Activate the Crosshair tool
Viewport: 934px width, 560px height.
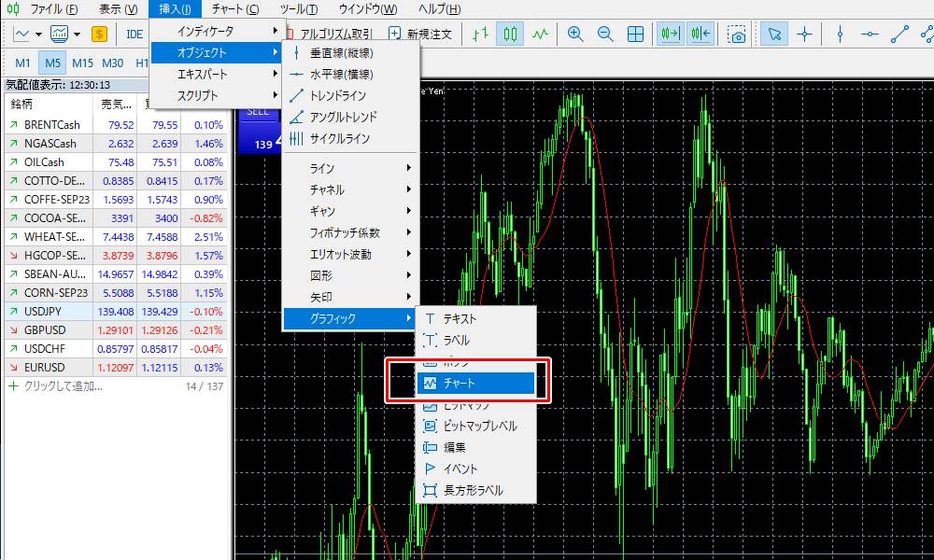pyautogui.click(x=805, y=34)
